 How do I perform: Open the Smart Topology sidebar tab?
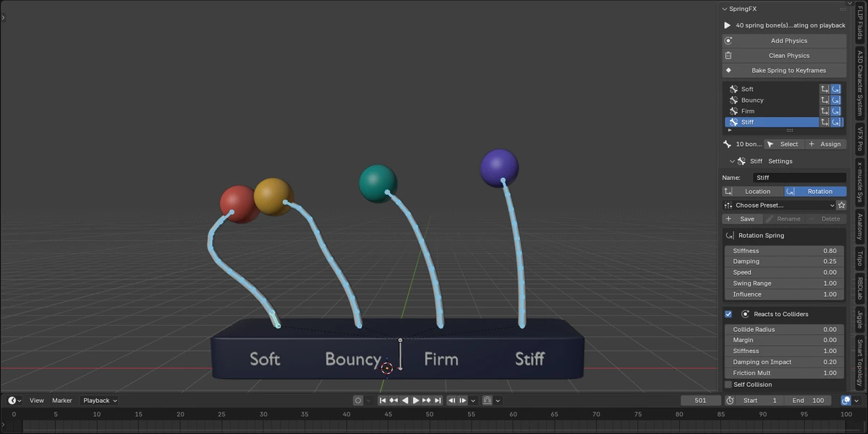[x=860, y=364]
